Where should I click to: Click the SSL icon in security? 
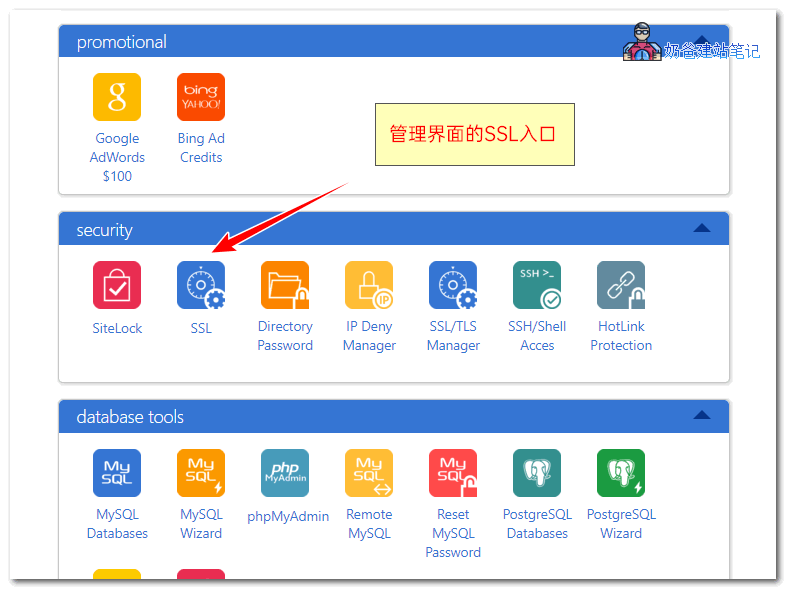[201, 285]
